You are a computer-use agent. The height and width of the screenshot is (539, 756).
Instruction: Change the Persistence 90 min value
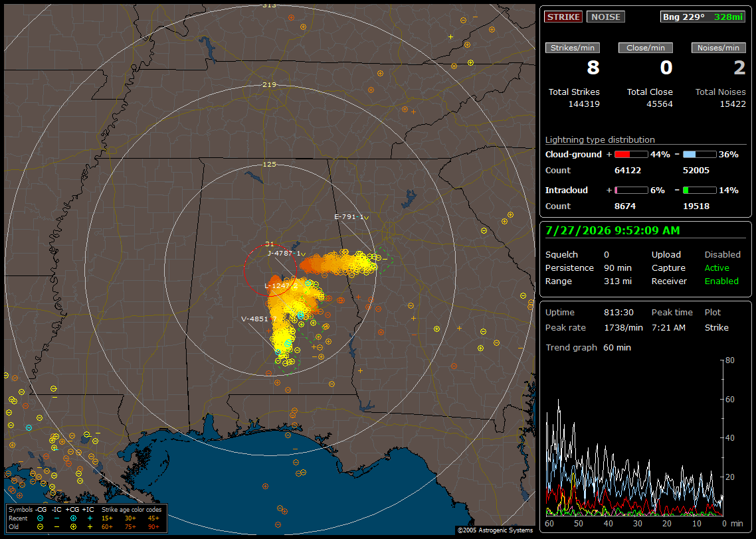click(618, 268)
